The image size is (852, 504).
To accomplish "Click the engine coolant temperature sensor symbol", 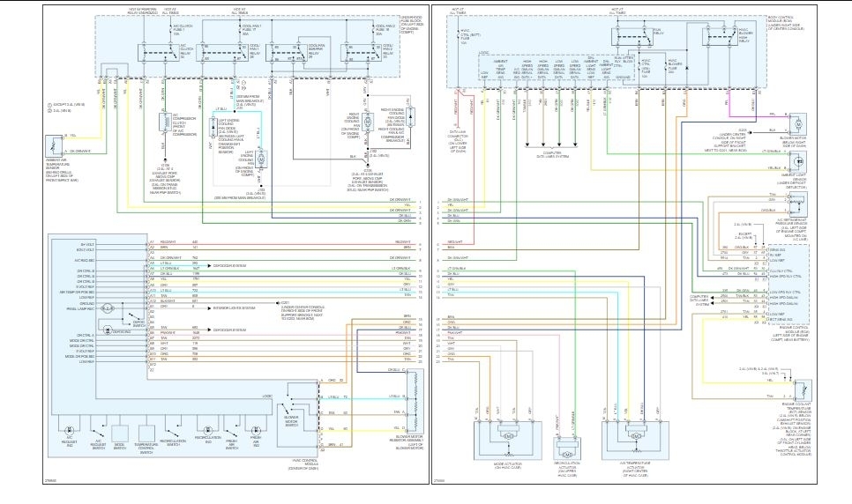I will [803, 390].
